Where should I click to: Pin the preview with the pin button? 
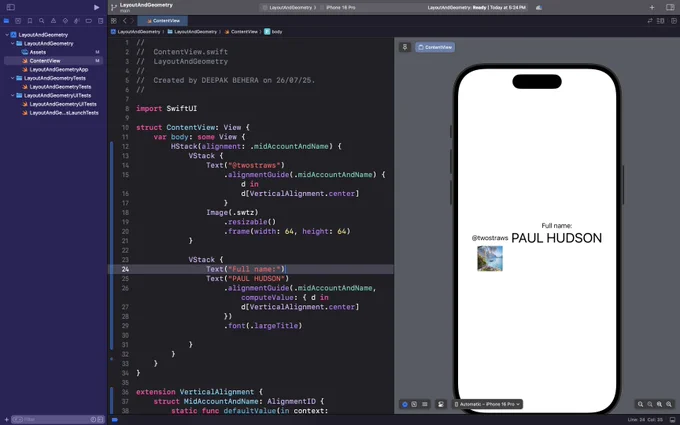(405, 47)
